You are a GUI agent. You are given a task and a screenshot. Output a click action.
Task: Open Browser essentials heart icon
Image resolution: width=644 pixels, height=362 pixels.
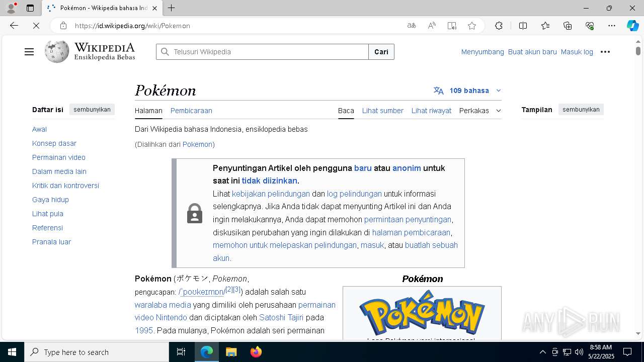coord(590,26)
